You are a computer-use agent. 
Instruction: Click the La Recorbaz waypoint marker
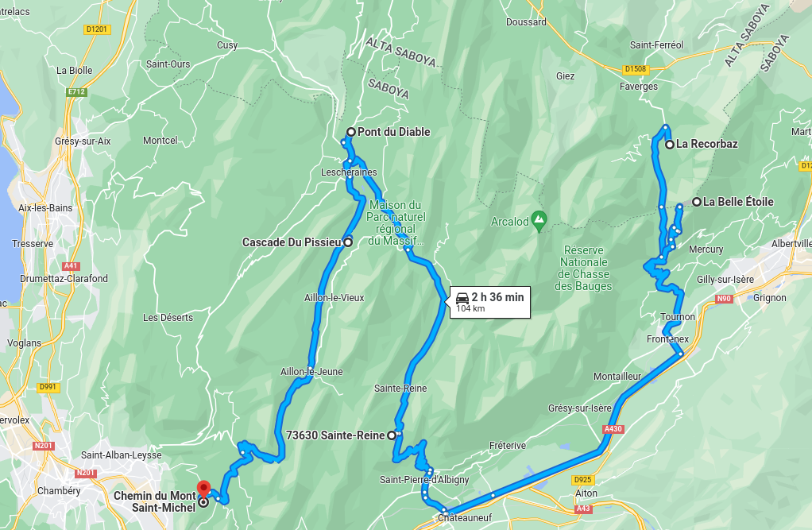click(x=670, y=145)
